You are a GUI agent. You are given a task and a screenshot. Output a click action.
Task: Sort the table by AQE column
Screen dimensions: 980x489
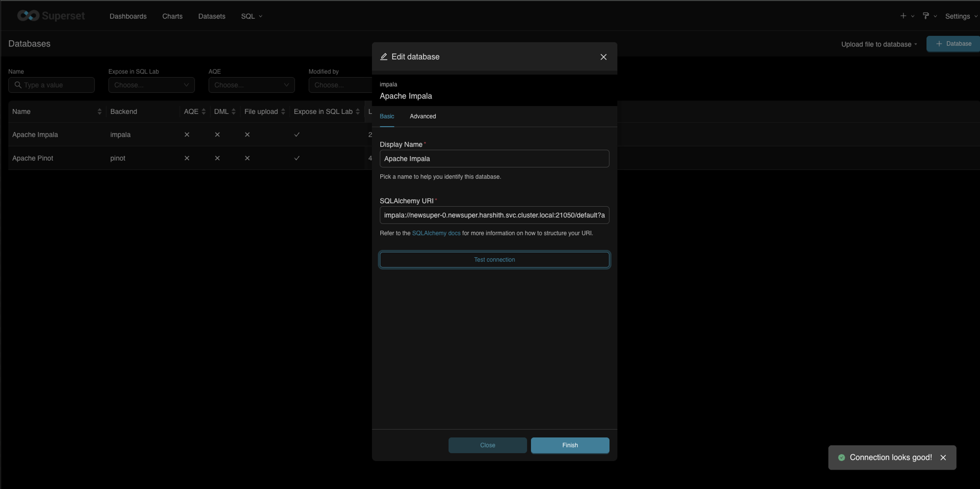(203, 111)
